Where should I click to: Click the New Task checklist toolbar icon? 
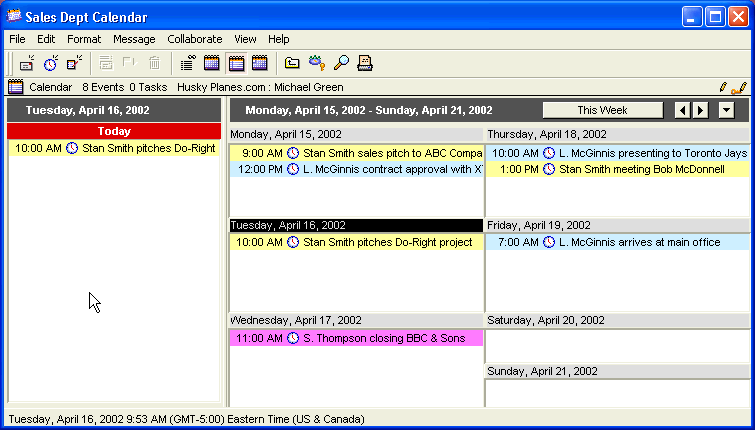(74, 63)
